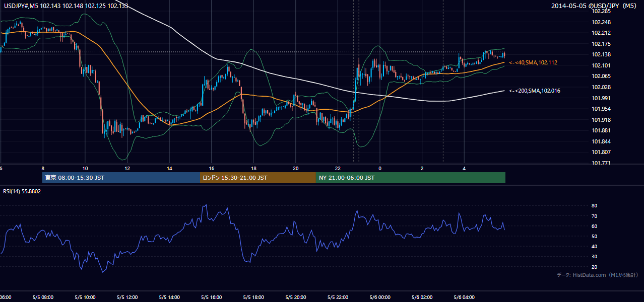
Task: Open the HistData.com data source credit
Action: click(598, 275)
